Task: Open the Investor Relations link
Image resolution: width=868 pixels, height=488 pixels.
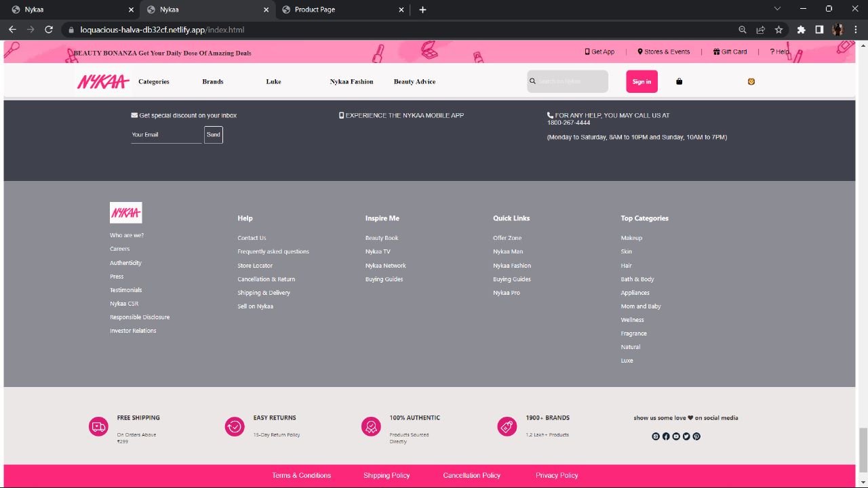Action: (133, 331)
